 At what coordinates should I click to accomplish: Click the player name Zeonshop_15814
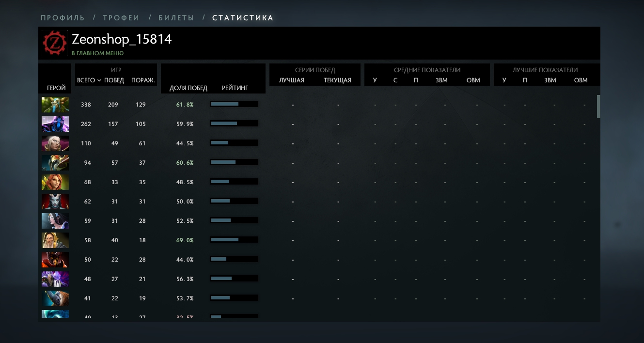[122, 39]
